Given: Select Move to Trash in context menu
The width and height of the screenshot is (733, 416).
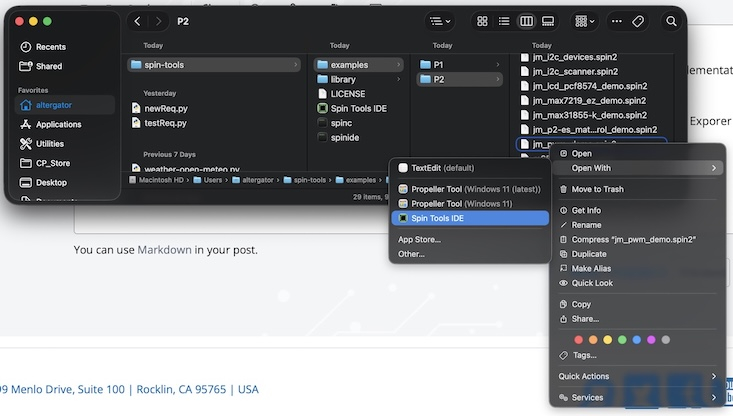Looking at the screenshot, I should (597, 189).
